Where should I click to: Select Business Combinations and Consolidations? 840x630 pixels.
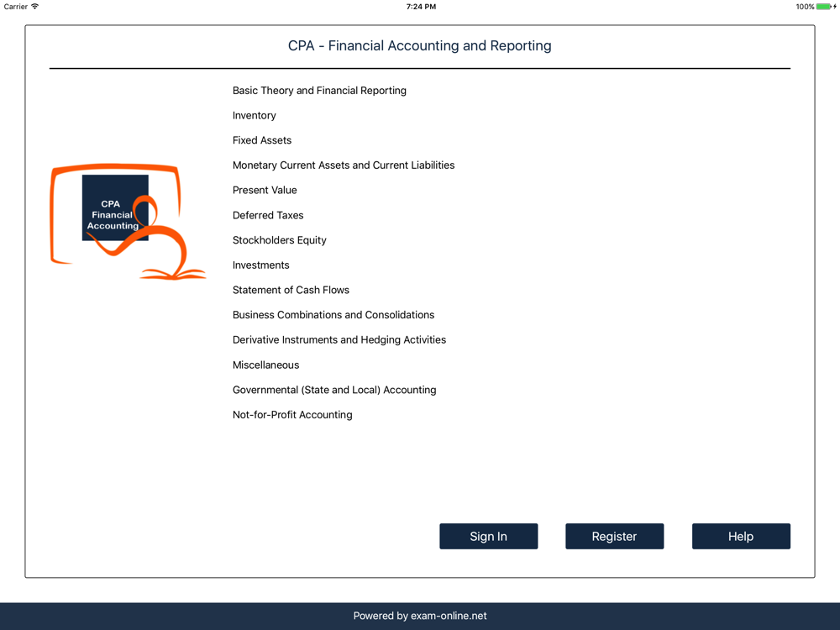(x=333, y=315)
